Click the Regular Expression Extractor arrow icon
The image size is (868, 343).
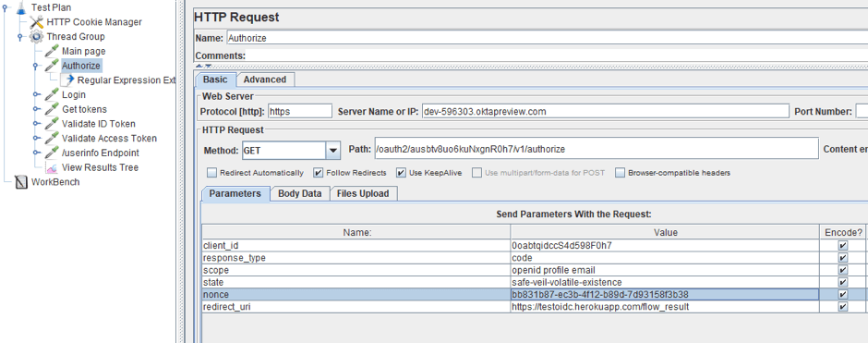click(x=67, y=80)
